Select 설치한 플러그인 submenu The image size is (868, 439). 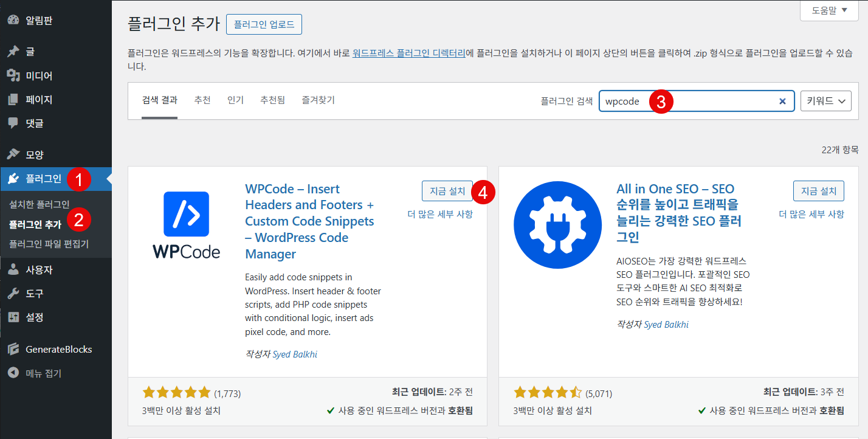(39, 204)
